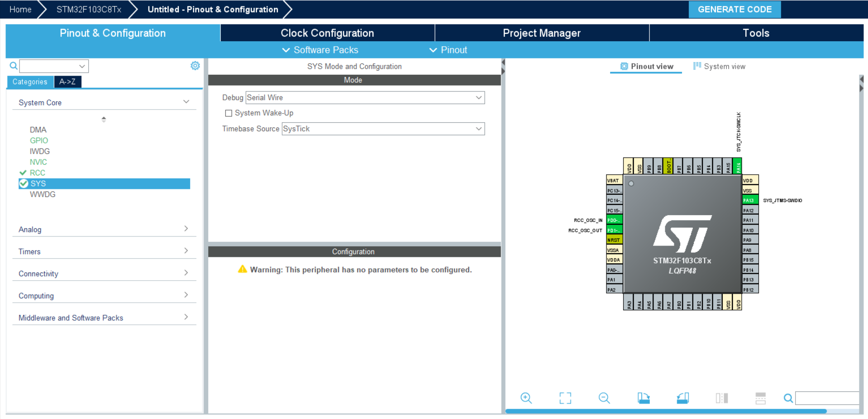Click the PA10 pin on the chip
The width and height of the screenshot is (868, 419).
click(x=750, y=230)
